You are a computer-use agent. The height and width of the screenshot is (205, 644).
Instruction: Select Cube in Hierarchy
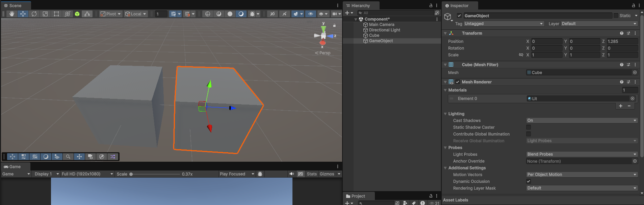[374, 36]
